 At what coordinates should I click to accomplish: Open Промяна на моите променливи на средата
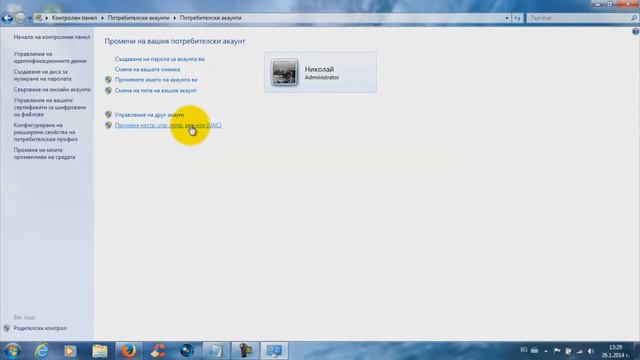pyautogui.click(x=44, y=153)
